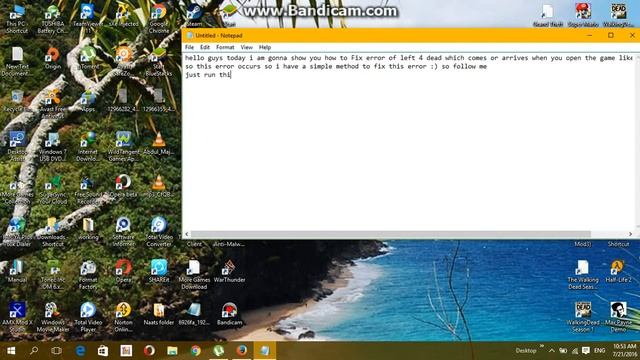This screenshot has width=640, height=360.
Task: Select the Recycle Bin desktop icon
Action: point(17,100)
